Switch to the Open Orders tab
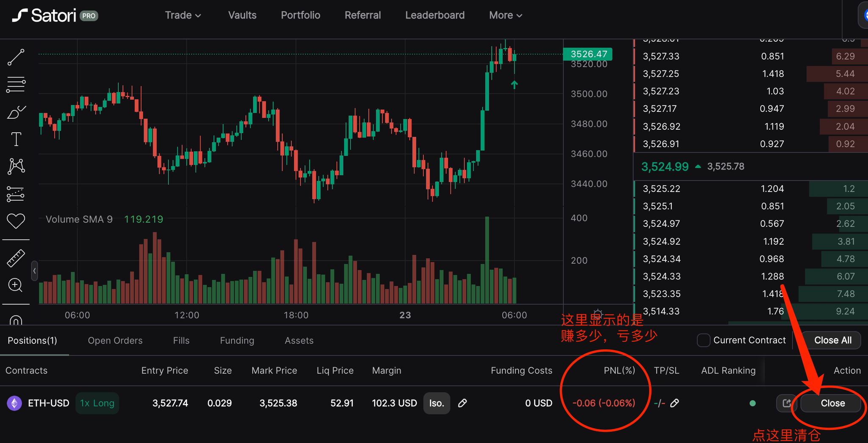 [x=115, y=340]
